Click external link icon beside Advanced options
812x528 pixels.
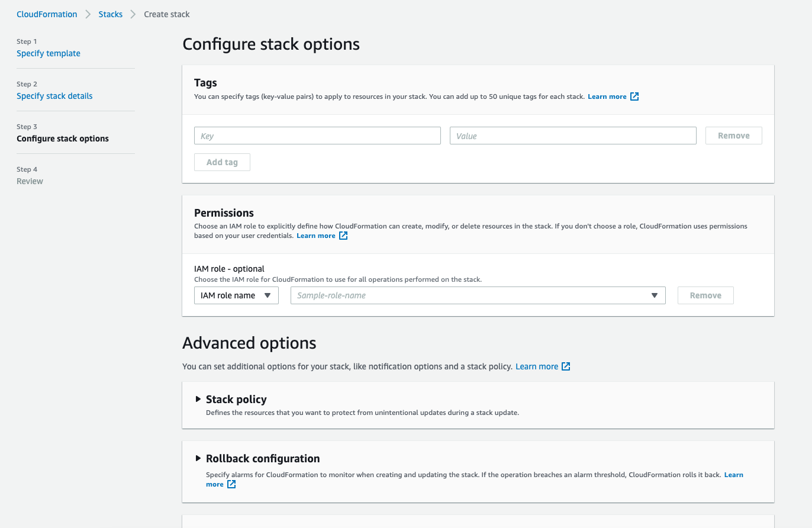point(566,366)
